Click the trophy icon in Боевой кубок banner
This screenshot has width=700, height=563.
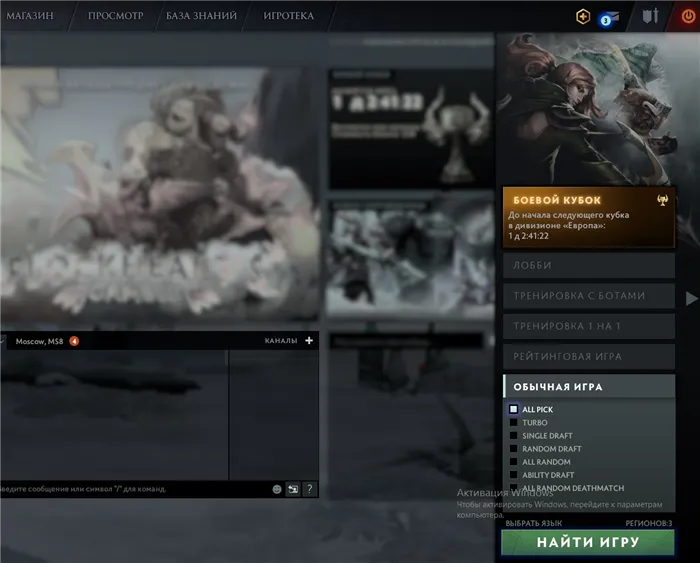pyautogui.click(x=662, y=200)
